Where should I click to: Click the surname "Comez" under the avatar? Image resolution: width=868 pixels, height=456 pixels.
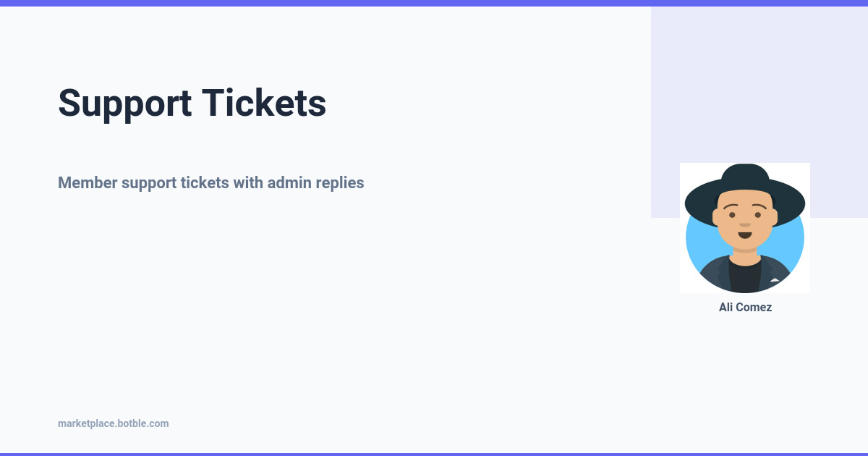click(756, 307)
